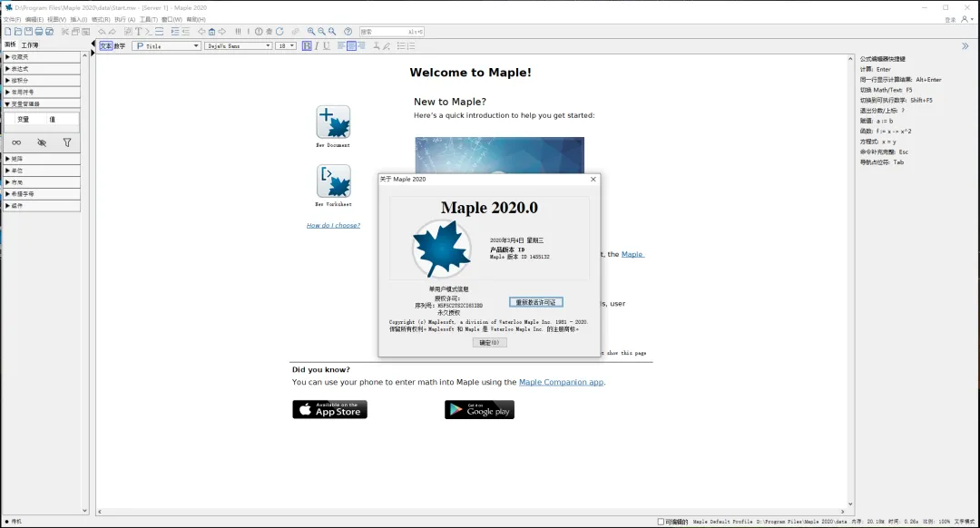Click the redo arrow icon
This screenshot has height=528, width=980.
pos(113,31)
